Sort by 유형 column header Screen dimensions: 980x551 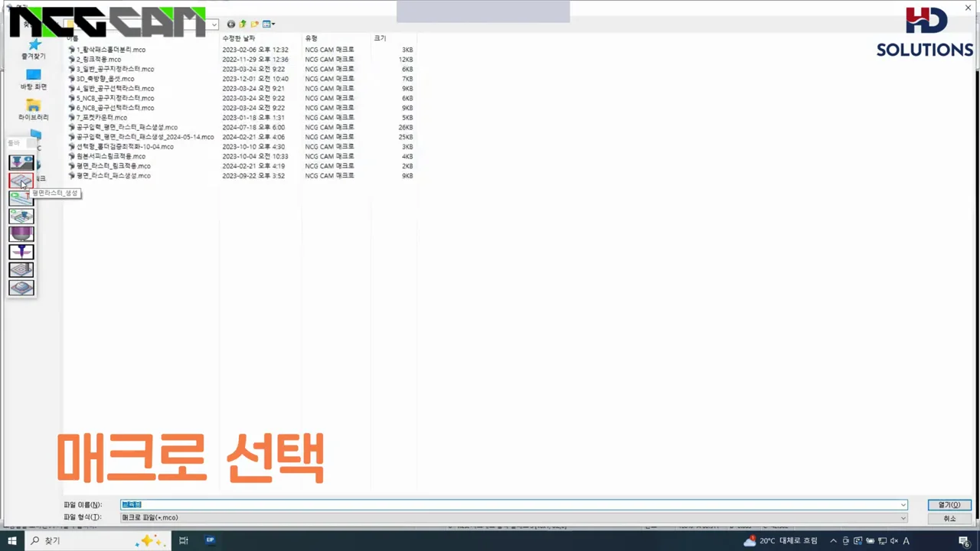pyautogui.click(x=312, y=38)
